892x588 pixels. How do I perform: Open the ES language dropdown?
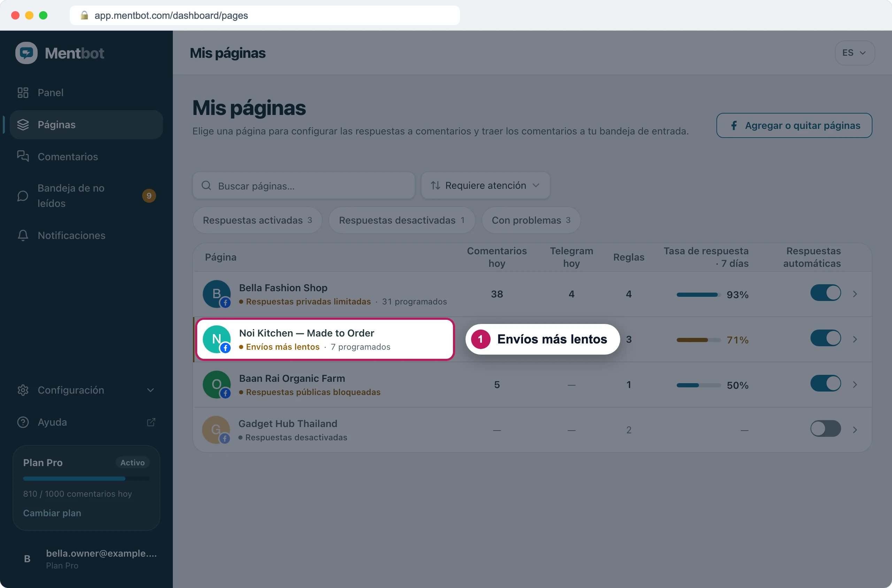(854, 53)
